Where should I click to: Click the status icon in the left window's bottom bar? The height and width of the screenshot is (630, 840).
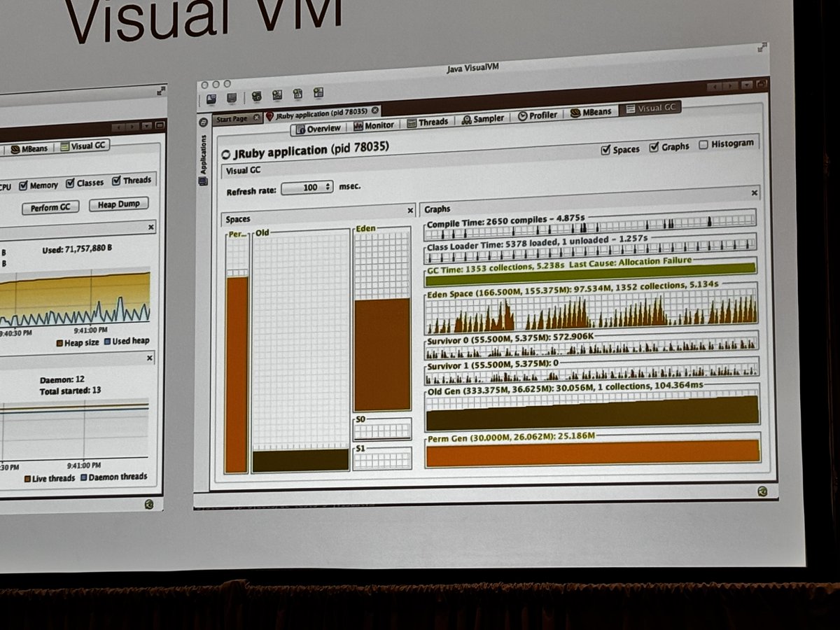click(149, 504)
